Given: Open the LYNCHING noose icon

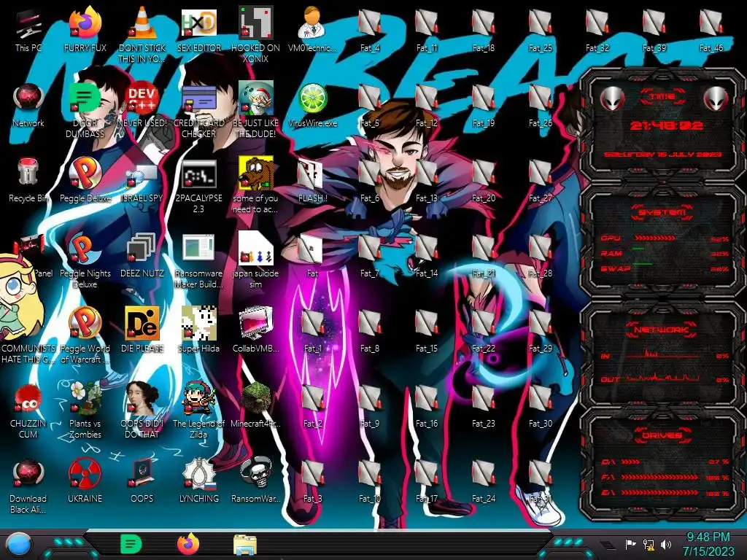Looking at the screenshot, I should tap(198, 474).
